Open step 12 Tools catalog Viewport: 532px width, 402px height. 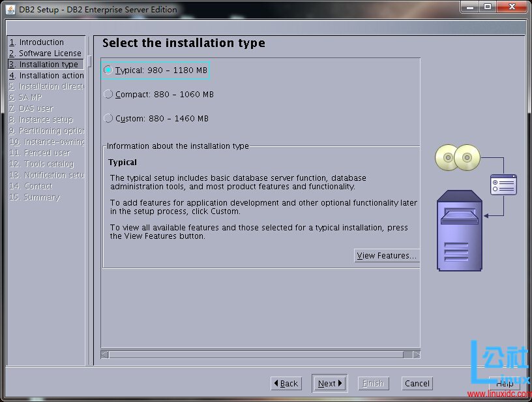tap(42, 164)
